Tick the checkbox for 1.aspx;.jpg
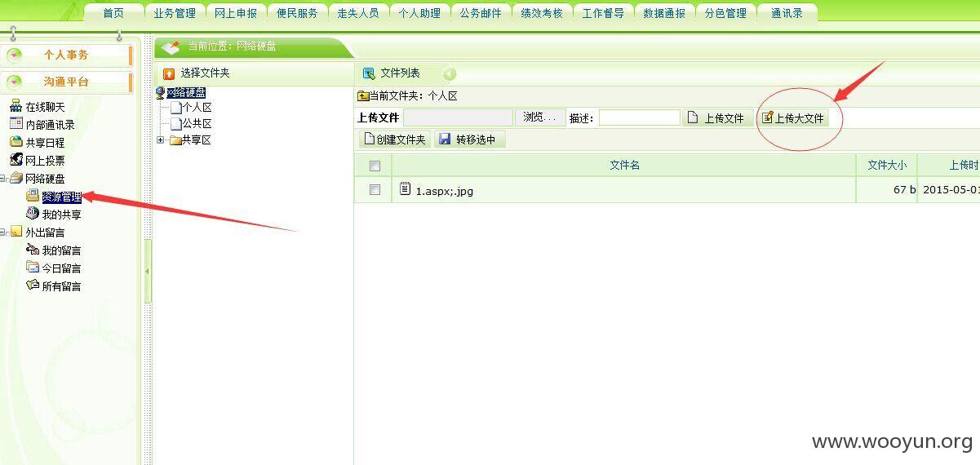This screenshot has width=980, height=465. [x=375, y=190]
